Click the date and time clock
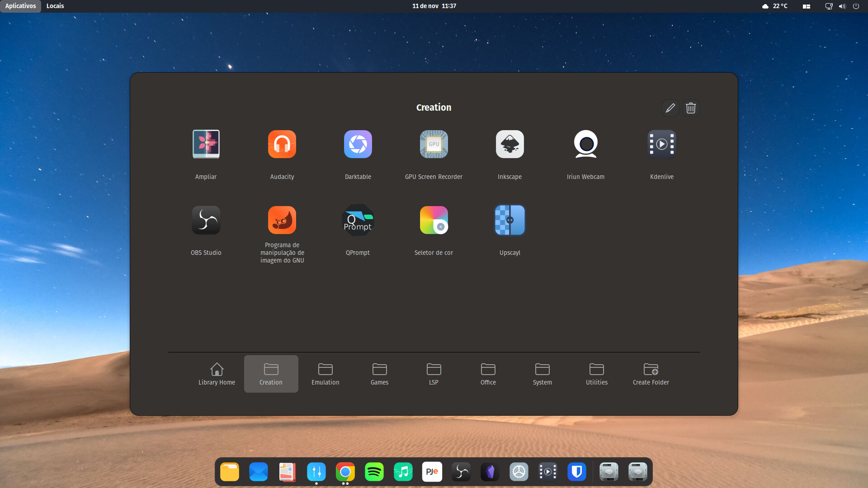Screen dimensions: 868x488 (434, 6)
